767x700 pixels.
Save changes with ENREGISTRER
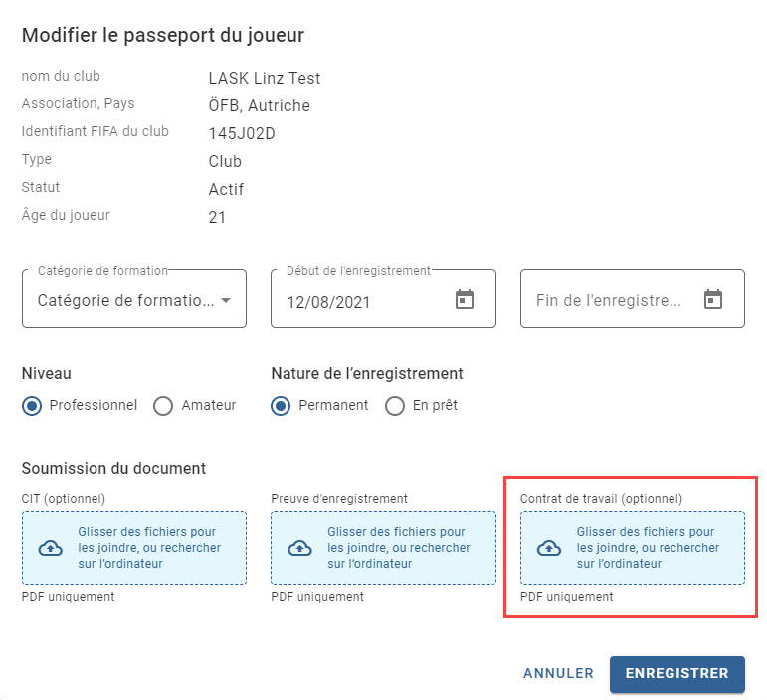point(677,673)
